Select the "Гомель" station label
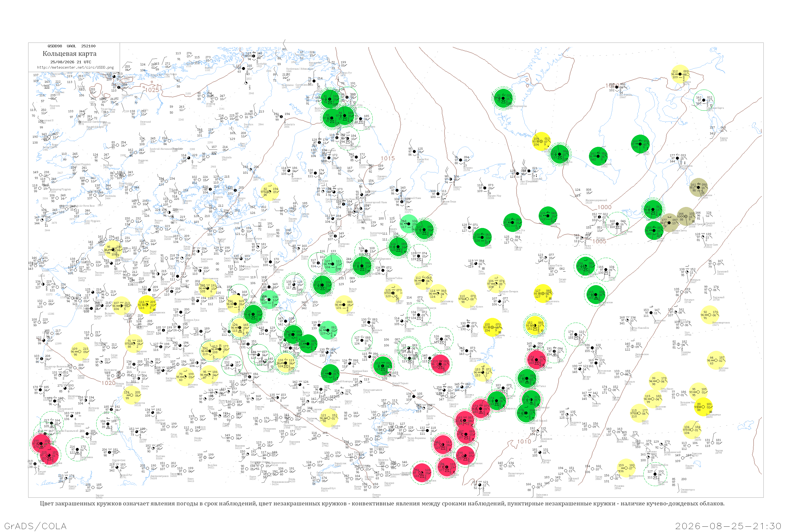The height and width of the screenshot is (532, 798). tap(145, 386)
